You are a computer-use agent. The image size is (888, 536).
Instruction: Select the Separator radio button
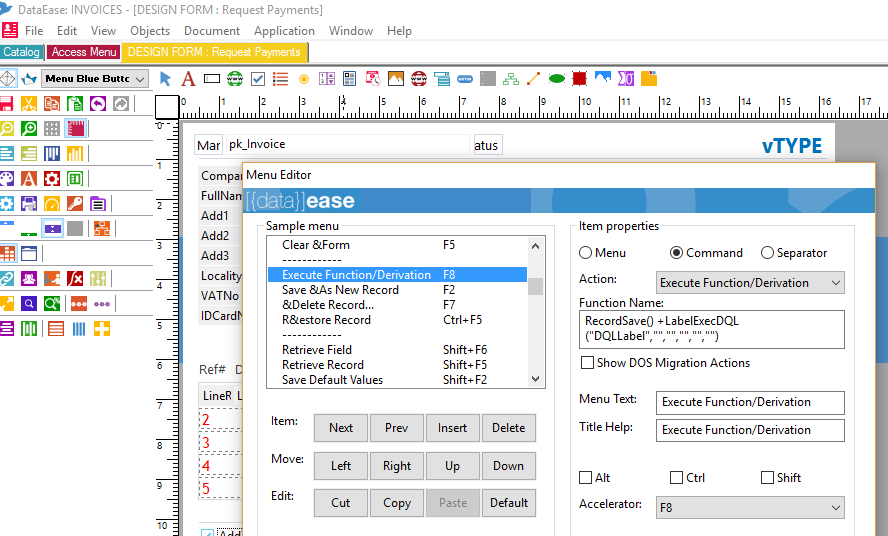pyautogui.click(x=767, y=253)
